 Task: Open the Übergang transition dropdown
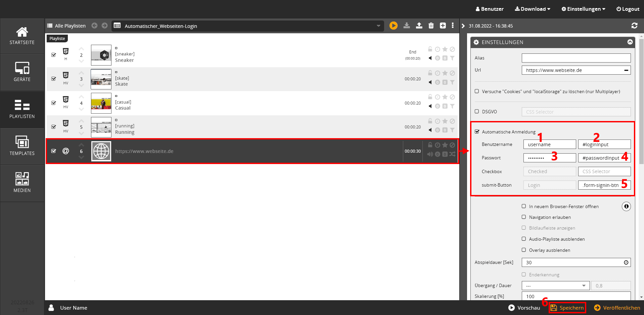point(555,286)
